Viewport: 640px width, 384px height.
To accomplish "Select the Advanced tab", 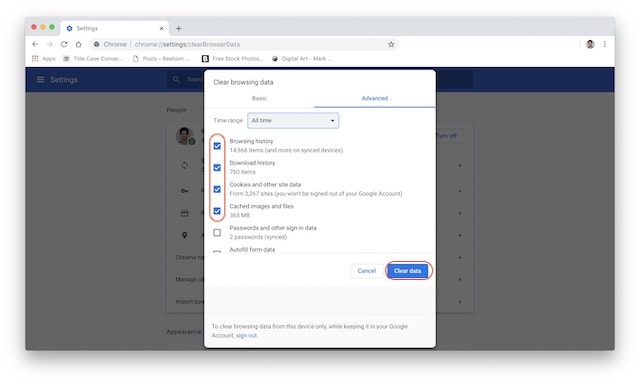I will tap(375, 98).
